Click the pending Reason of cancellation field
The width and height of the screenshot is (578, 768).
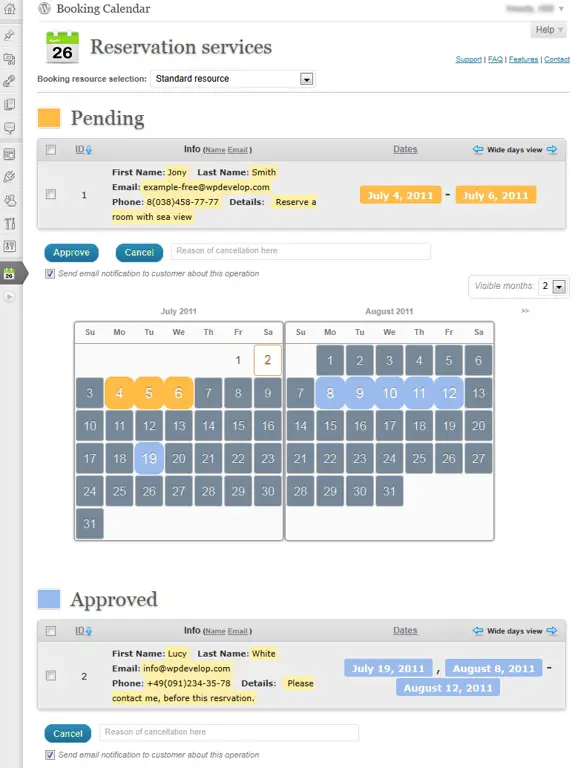tap(301, 251)
